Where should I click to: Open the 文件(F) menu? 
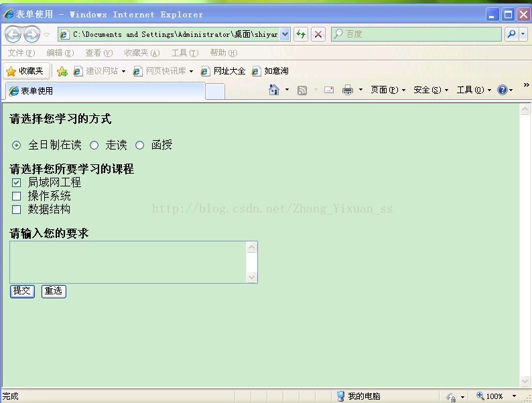click(21, 53)
